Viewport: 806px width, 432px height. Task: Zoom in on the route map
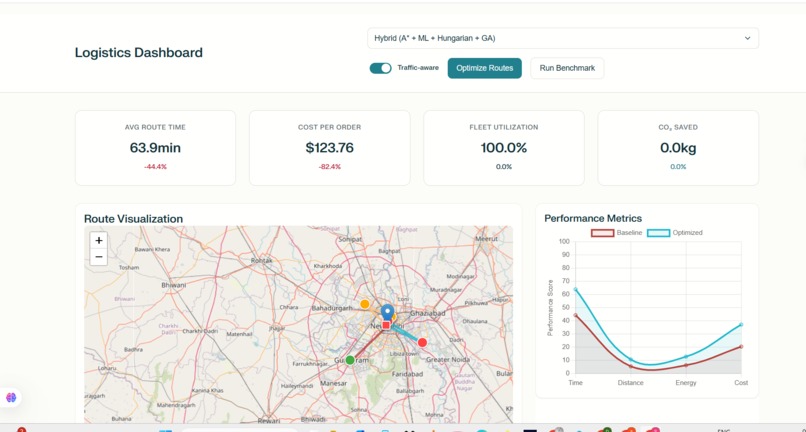click(x=99, y=240)
